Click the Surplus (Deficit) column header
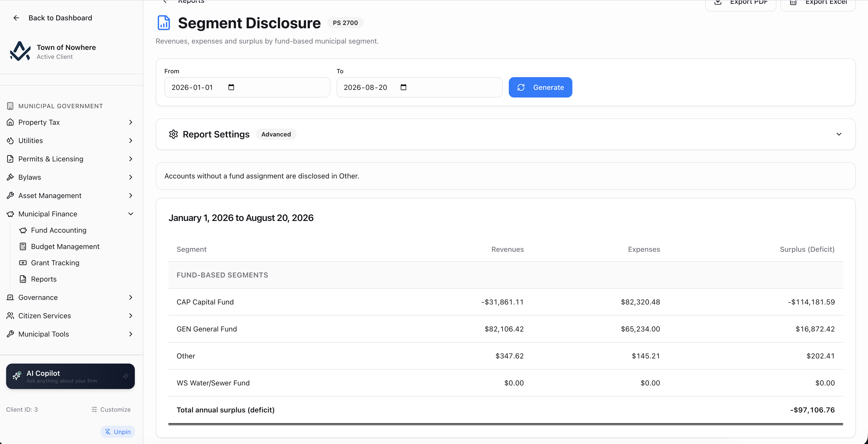This screenshot has height=444, width=868. (x=807, y=249)
